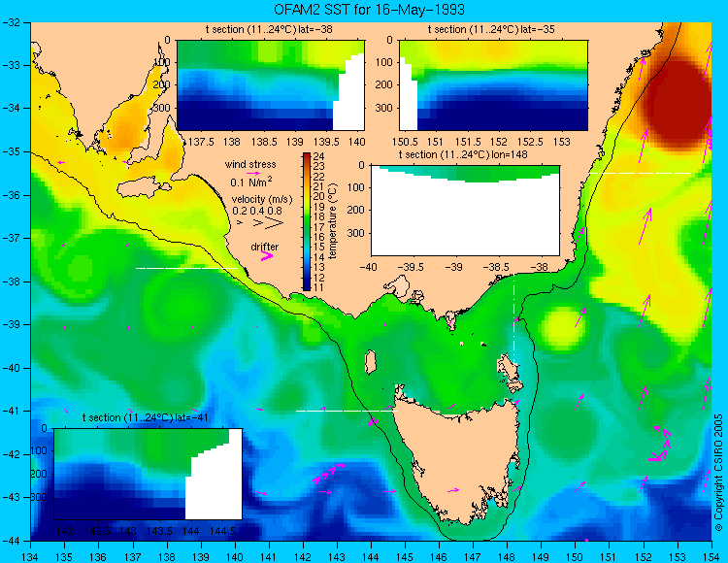Click the lat=-41 inset x-axis label "142.5"
728x563 pixels.
(97, 531)
